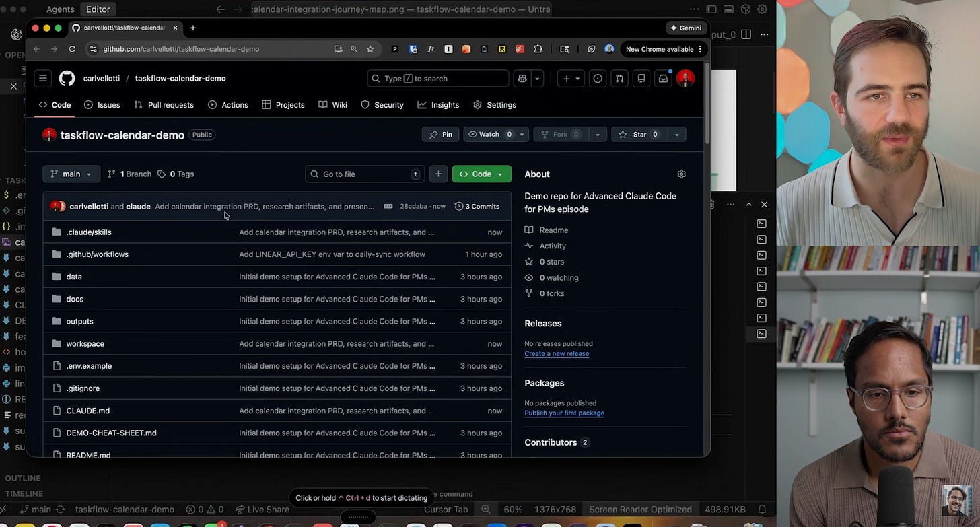Screen dimensions: 980x527
Task: Click Create a new release
Action: click(557, 353)
